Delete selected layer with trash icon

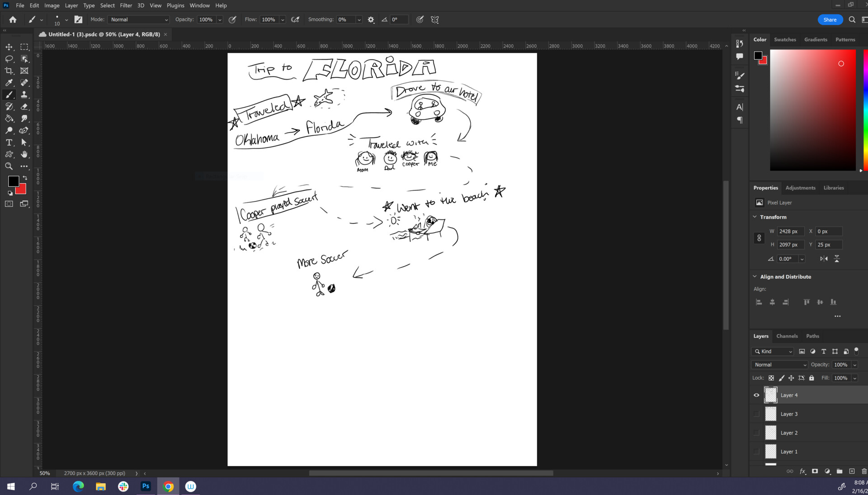click(863, 471)
